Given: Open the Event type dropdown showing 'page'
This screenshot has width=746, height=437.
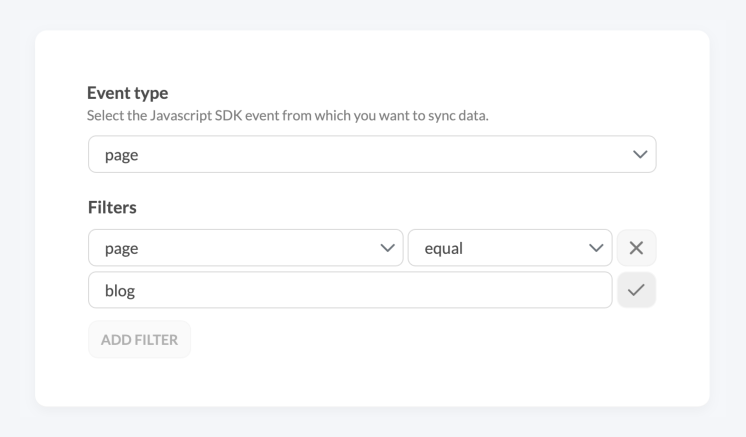Looking at the screenshot, I should [x=372, y=154].
